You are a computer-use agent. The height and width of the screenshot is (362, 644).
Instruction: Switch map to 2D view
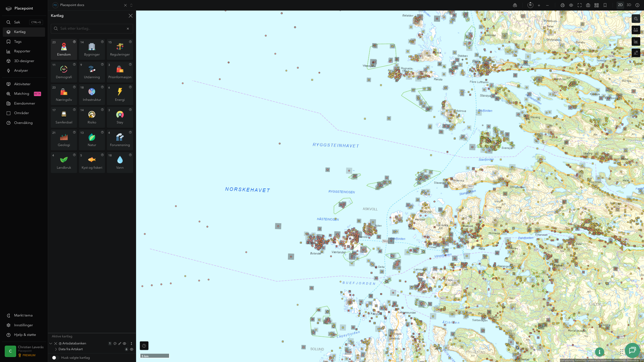point(620,5)
